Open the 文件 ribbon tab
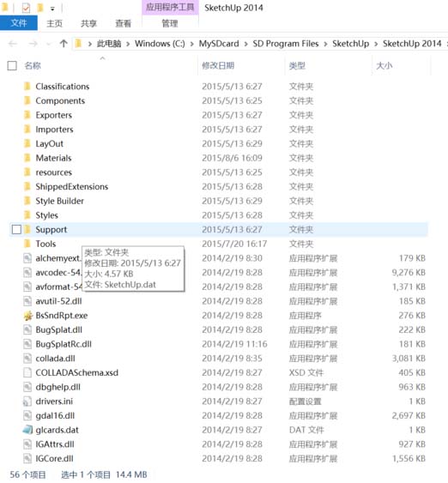 pos(19,23)
